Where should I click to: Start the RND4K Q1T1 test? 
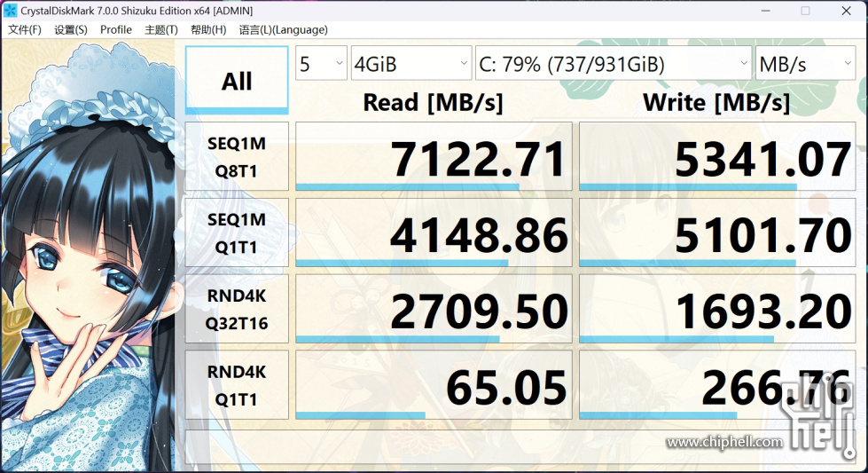[237, 385]
